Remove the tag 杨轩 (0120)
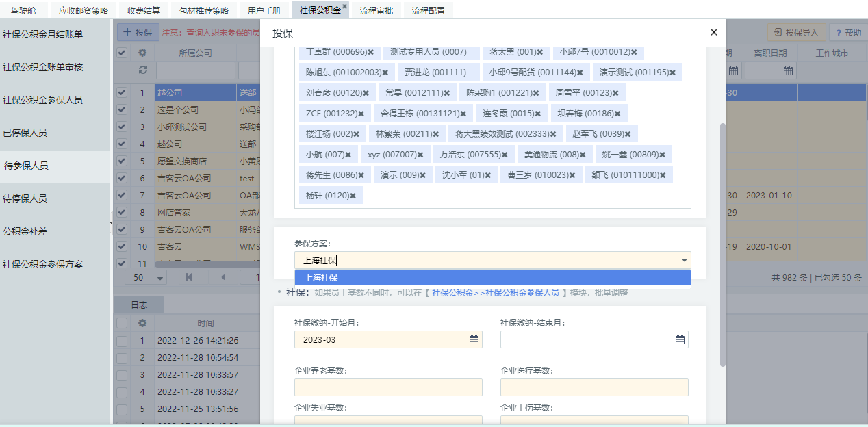868x427 pixels. tap(353, 196)
